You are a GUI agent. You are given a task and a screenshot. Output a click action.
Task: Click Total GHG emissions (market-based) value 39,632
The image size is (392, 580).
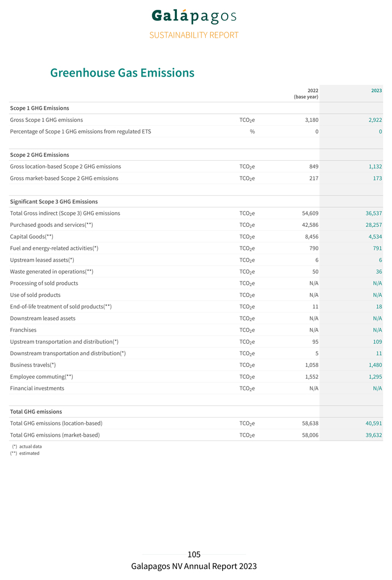point(373,435)
